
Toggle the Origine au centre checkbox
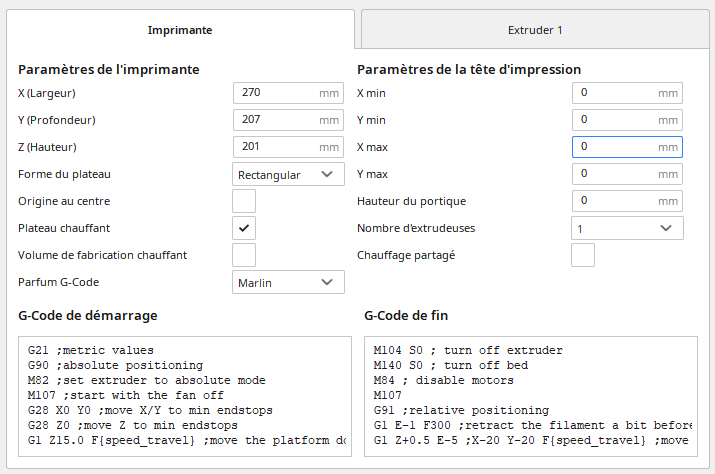[244, 201]
